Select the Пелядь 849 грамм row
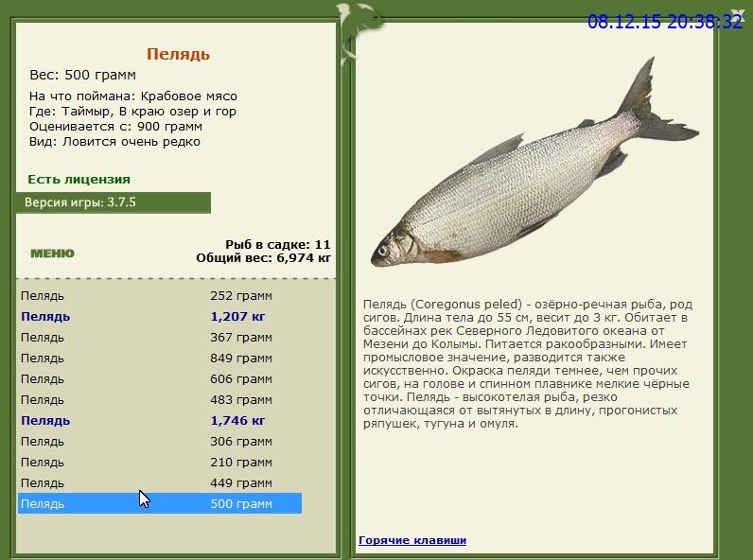 tap(160, 359)
